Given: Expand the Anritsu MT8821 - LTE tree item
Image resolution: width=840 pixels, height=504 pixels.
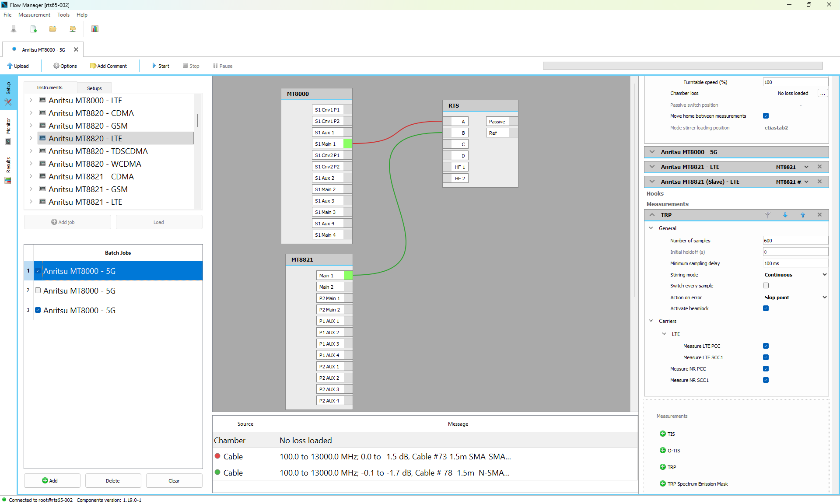Looking at the screenshot, I should tap(31, 202).
